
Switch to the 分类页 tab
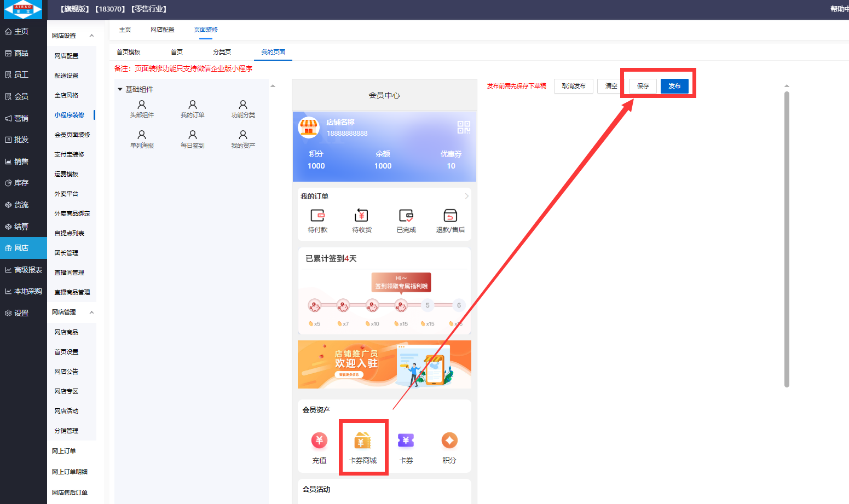(222, 52)
